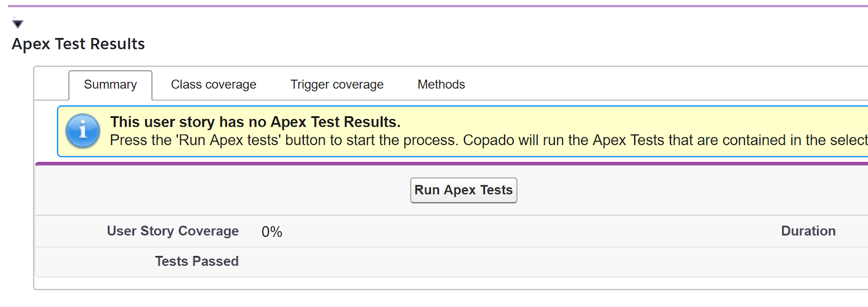Click the Tests Passed label

[196, 261]
